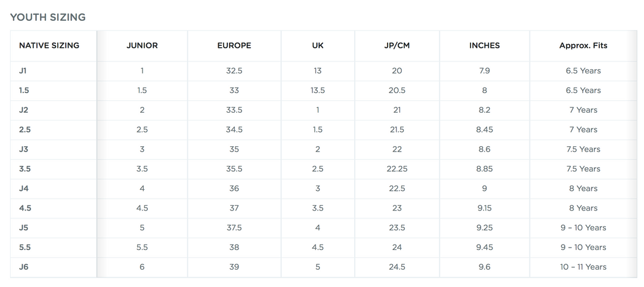This screenshot has height=287, width=644.
Task: Click the 35.5 Europe size cell
Action: 234,169
